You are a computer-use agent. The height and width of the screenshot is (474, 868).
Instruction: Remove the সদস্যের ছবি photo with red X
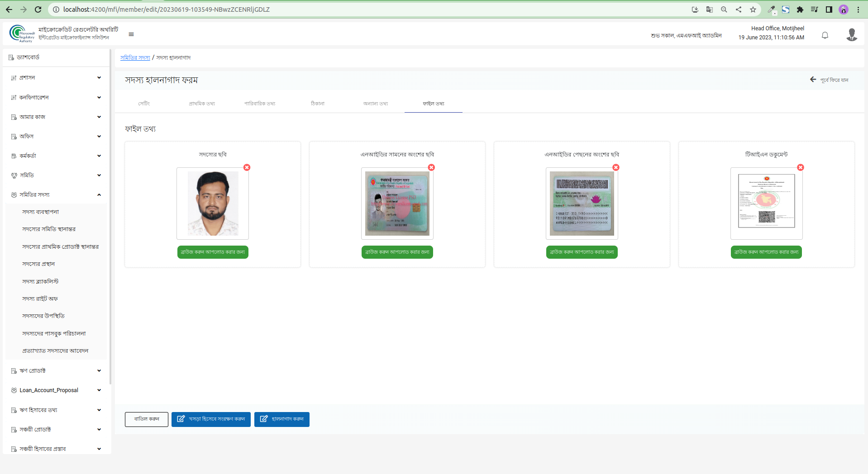[x=247, y=167]
